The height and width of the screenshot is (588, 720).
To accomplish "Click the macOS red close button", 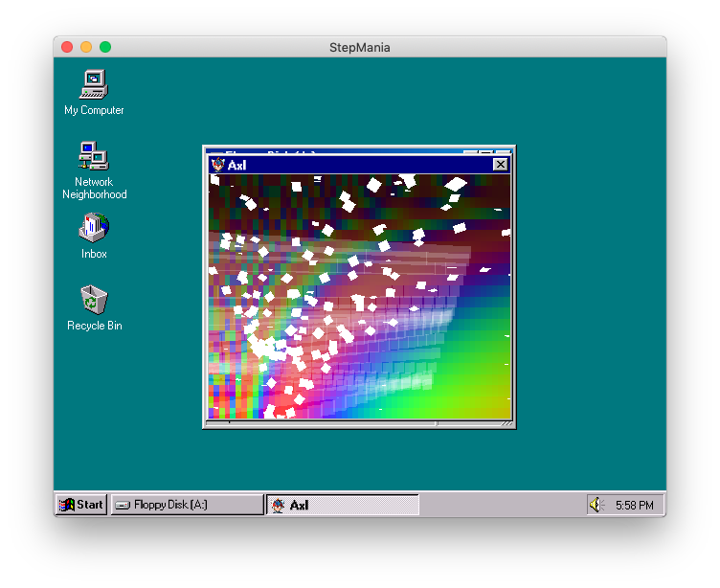I will [67, 47].
